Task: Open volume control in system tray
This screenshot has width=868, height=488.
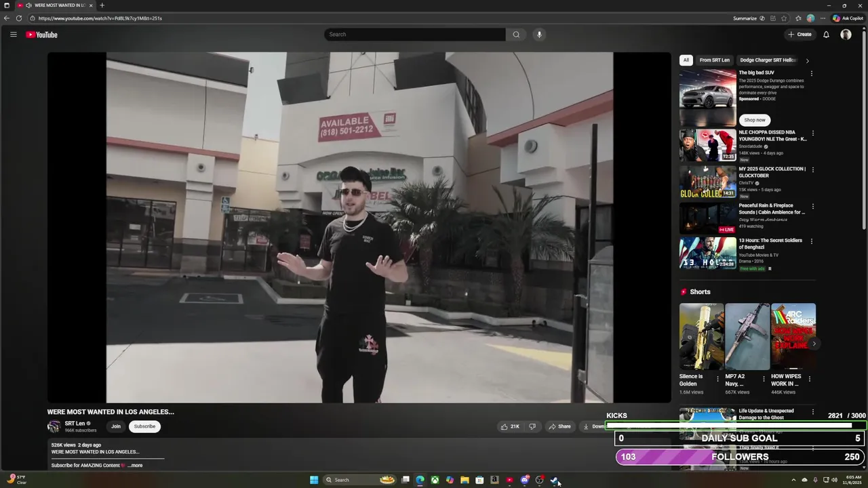Action: click(x=834, y=480)
